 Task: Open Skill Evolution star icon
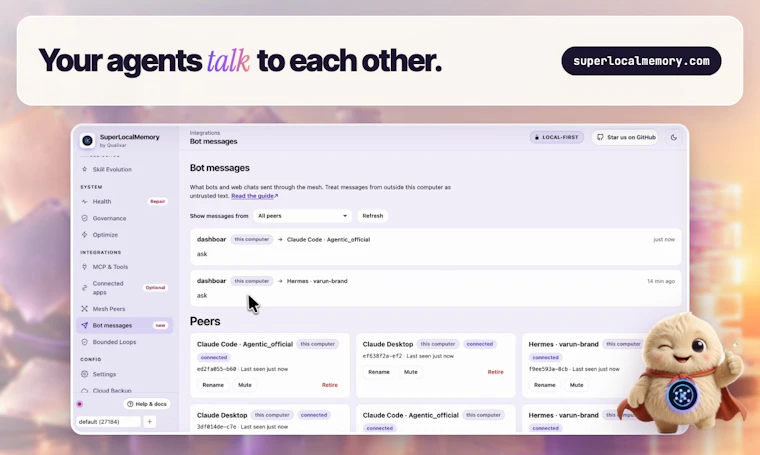click(84, 169)
